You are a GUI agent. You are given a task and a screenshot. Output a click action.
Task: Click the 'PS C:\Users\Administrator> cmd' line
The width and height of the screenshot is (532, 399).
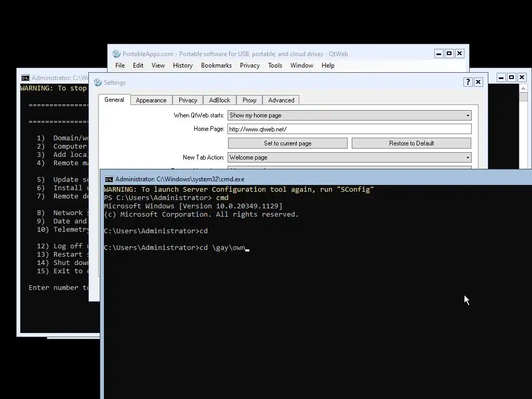click(x=166, y=198)
